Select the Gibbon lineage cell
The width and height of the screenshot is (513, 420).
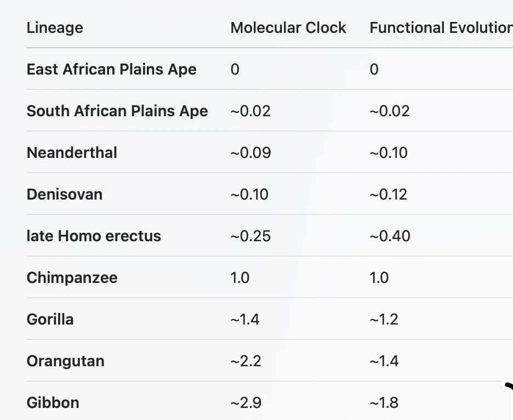point(53,402)
